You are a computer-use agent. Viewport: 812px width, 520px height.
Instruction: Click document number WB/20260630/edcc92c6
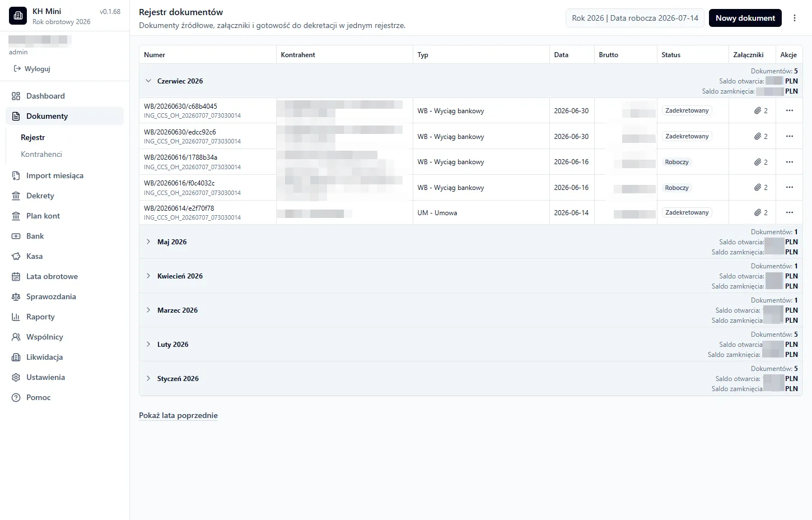pyautogui.click(x=180, y=132)
